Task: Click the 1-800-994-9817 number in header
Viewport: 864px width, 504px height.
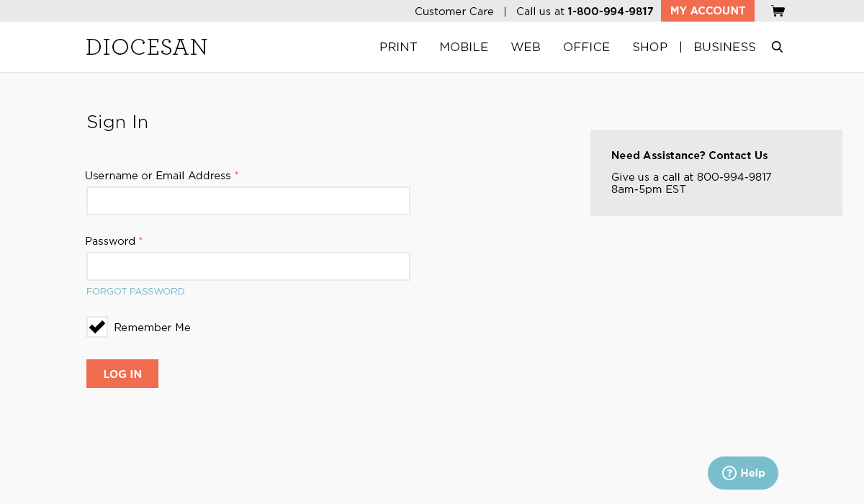Action: (610, 12)
